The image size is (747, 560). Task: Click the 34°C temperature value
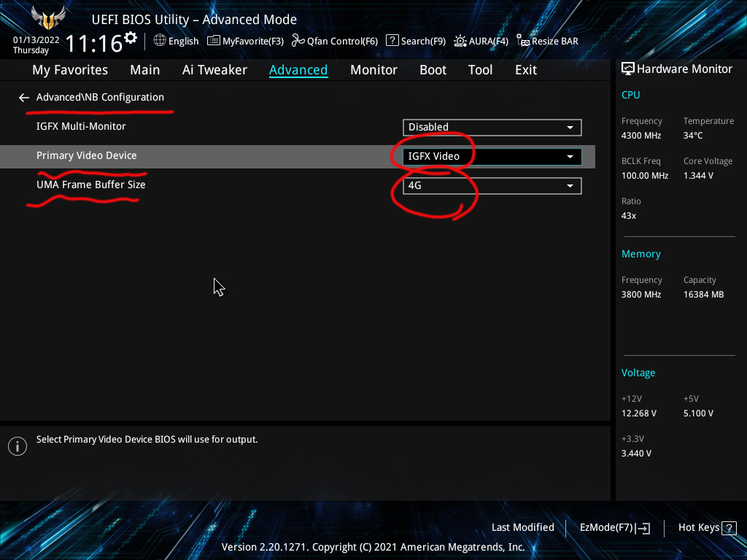click(693, 136)
